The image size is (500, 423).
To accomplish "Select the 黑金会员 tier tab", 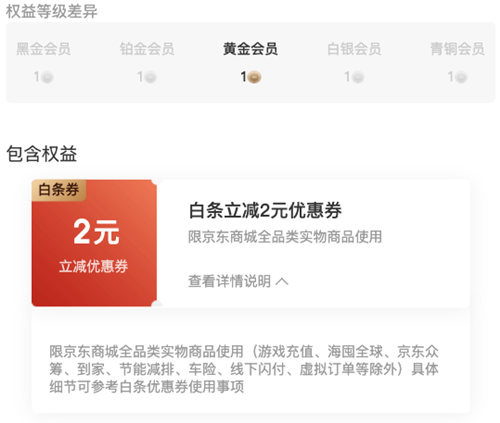I will (x=43, y=49).
